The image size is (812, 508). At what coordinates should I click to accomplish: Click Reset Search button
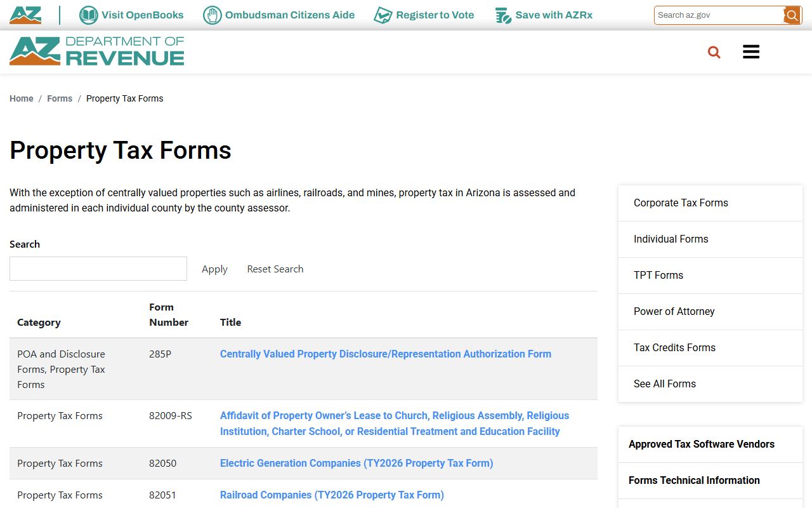click(275, 269)
